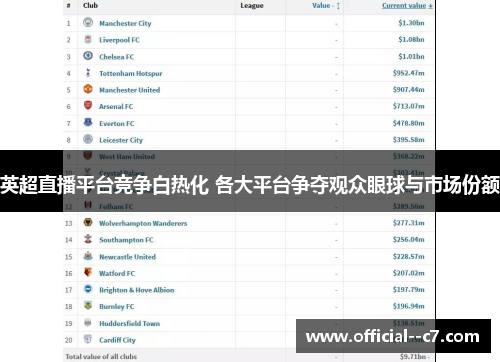Image resolution: width=500 pixels, height=362 pixels.
Task: Open the Liverpool FC club link
Action: coord(119,40)
